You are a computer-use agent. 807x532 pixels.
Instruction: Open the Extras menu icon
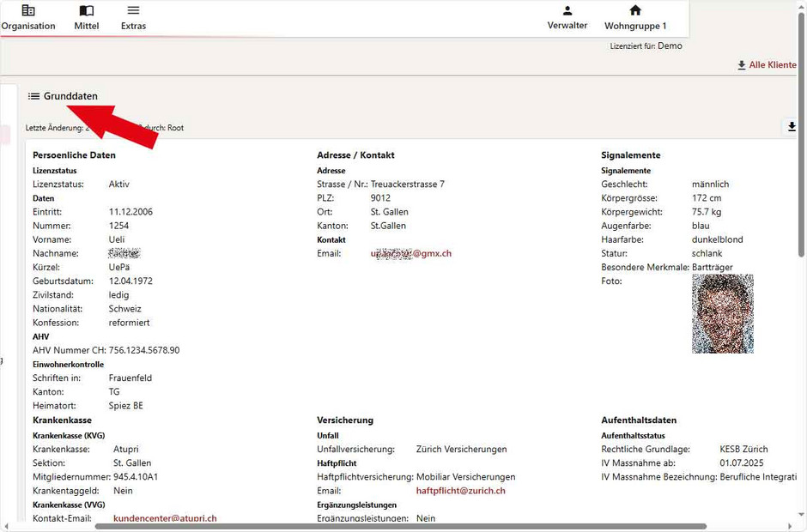133,11
